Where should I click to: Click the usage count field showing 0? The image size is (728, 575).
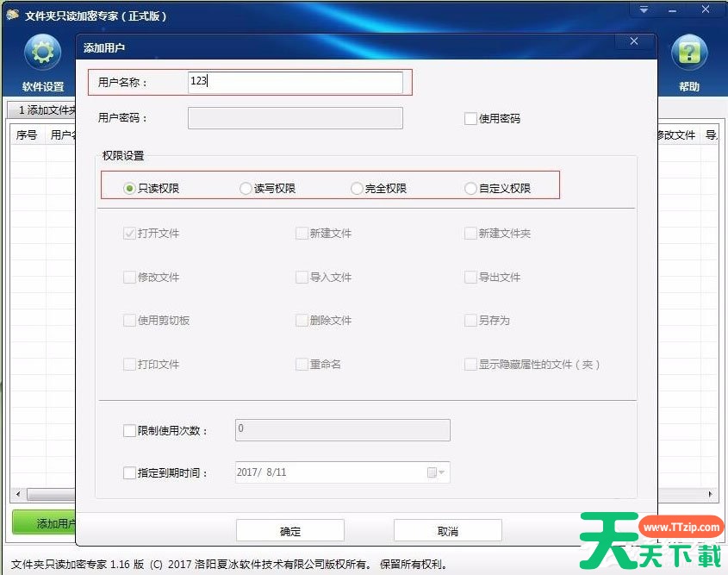[343, 430]
